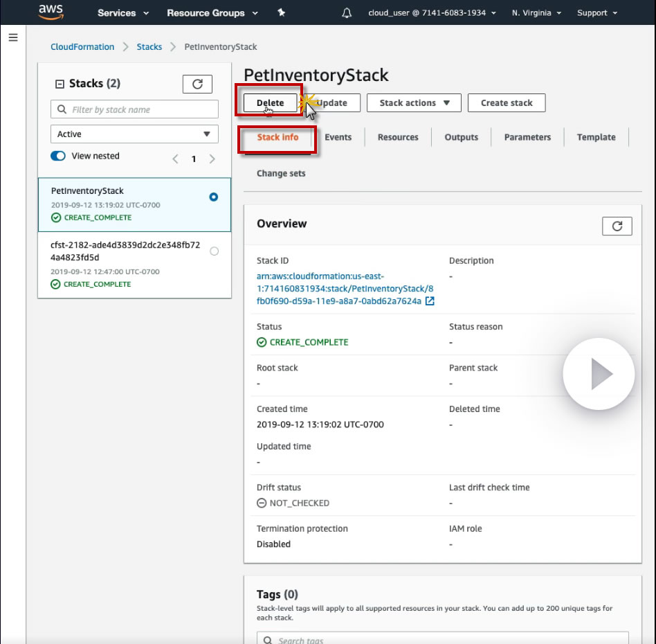
Task: Switch to the Stack info tab
Action: click(277, 137)
